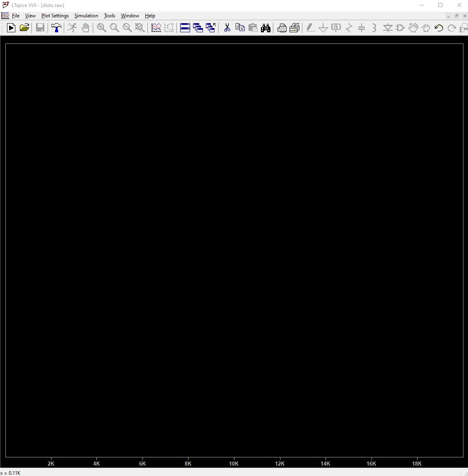
Task: Click the 18K axis label
Action: (417, 464)
